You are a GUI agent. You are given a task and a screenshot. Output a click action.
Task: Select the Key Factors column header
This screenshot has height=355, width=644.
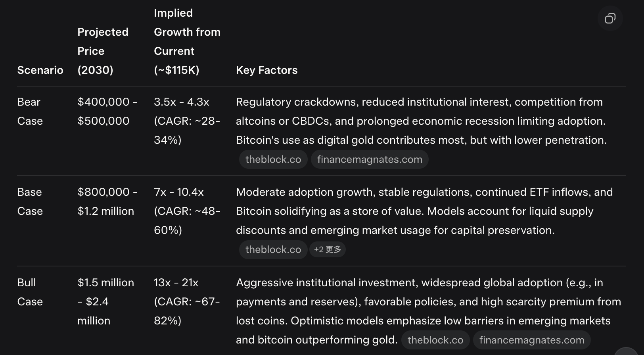(x=266, y=70)
